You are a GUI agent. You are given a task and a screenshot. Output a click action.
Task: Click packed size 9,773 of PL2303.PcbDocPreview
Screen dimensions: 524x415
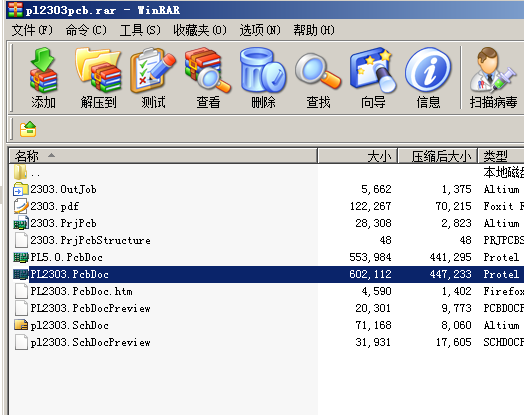coord(456,308)
